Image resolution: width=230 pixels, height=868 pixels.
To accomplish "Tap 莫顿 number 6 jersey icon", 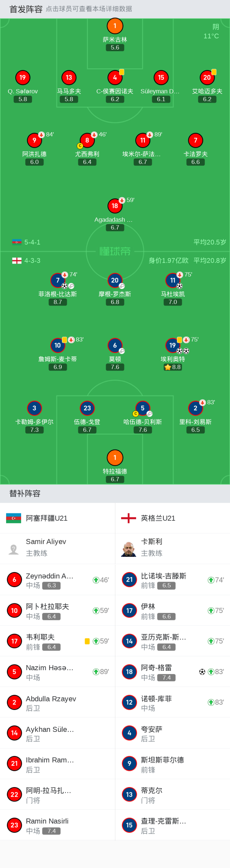I will tap(115, 345).
